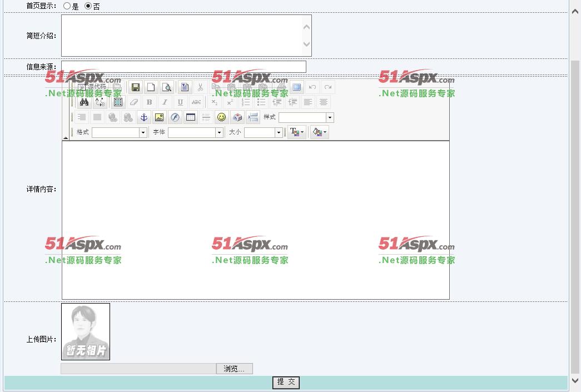This screenshot has height=392, width=581.
Task: Click the Save disk icon in editor toolbar
Action: [x=135, y=87]
